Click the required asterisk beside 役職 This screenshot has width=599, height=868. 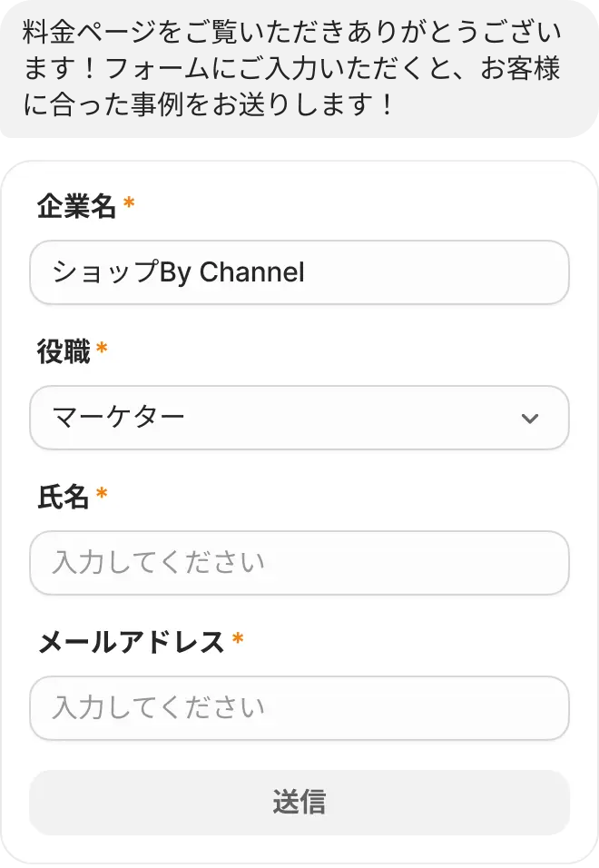click(102, 350)
